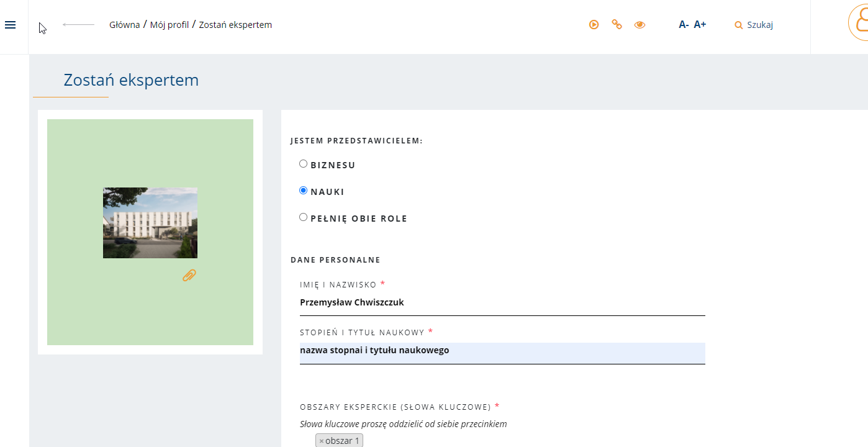This screenshot has height=447, width=868.
Task: Click the paperclip attachment icon
Action: [189, 275]
